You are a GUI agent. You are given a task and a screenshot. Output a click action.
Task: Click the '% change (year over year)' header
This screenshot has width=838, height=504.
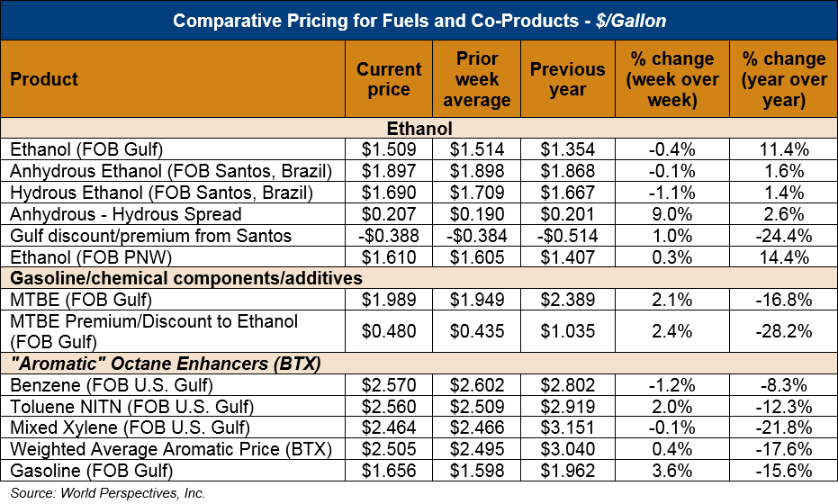(x=783, y=79)
